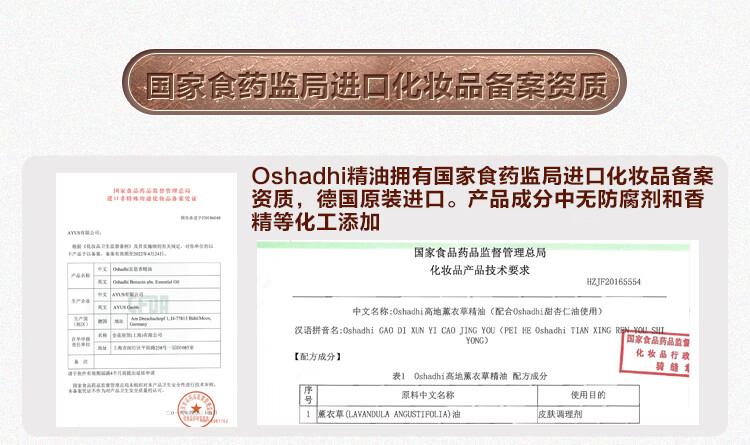Click the cell 皮肤调理剂
This screenshot has height=445, width=750.
point(588,414)
